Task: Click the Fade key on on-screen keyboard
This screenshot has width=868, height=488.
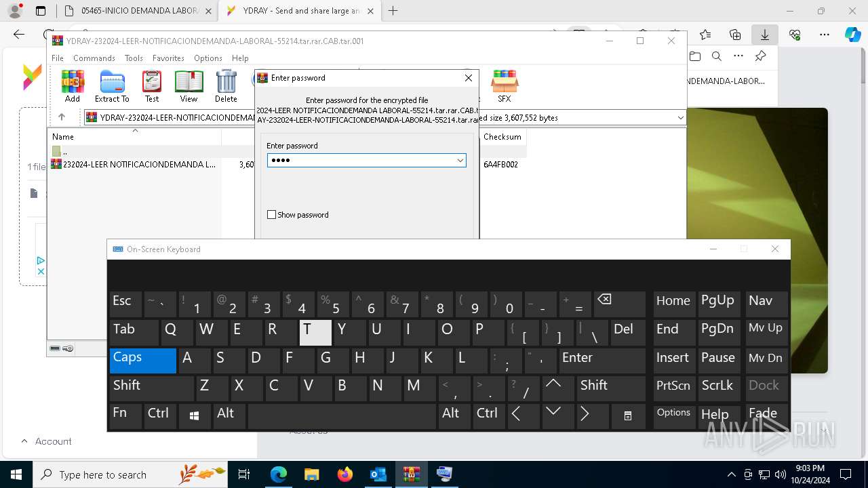Action: 766,416
